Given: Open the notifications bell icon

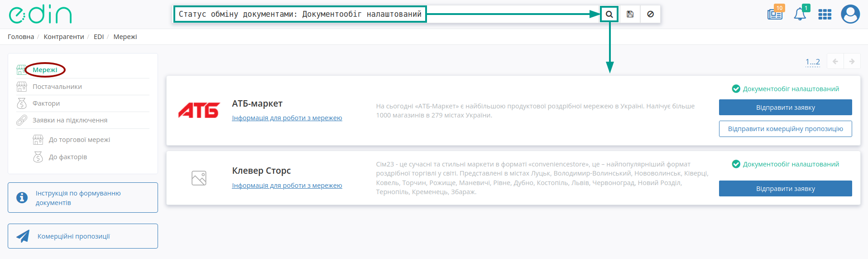Looking at the screenshot, I should pos(800,14).
